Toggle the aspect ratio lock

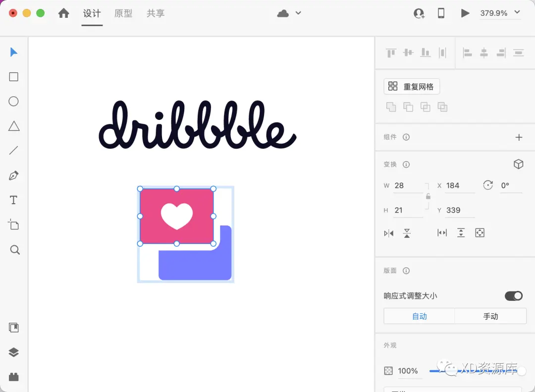(428, 196)
